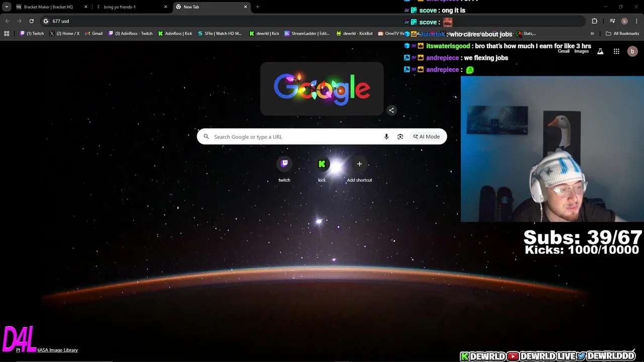Open the (1) Twitch bookmark

click(x=32, y=34)
